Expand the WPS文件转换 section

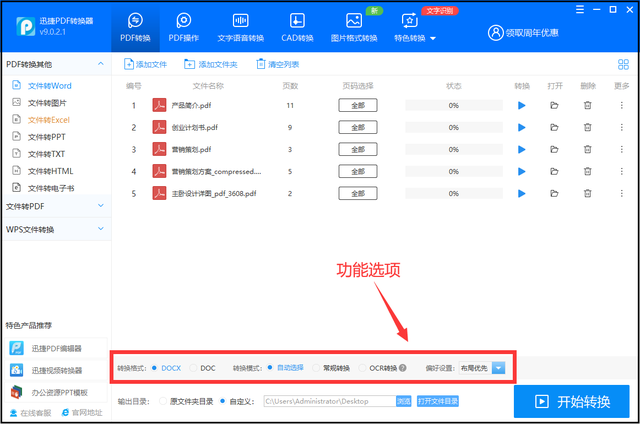(x=100, y=229)
